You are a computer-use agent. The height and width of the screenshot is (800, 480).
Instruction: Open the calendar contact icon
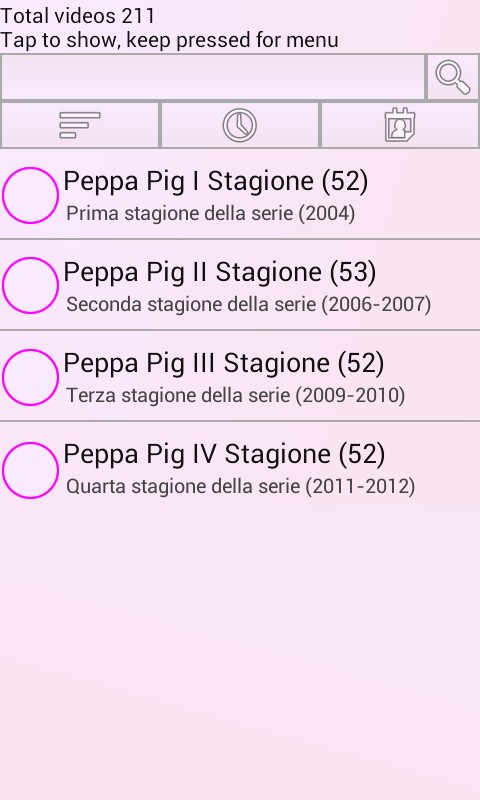click(x=400, y=125)
